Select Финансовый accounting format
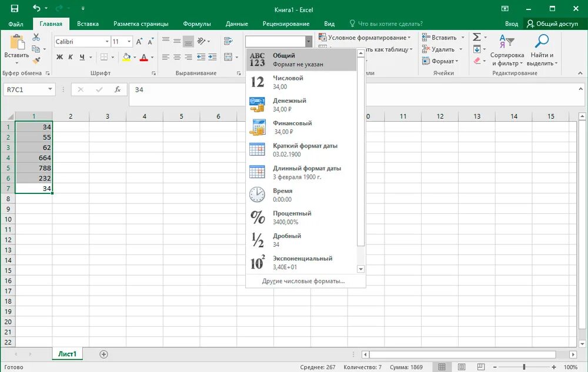This screenshot has width=588, height=372. pos(301,128)
